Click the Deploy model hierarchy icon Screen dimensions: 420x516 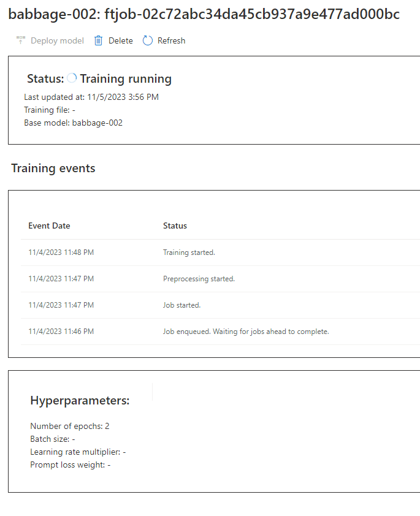click(20, 40)
